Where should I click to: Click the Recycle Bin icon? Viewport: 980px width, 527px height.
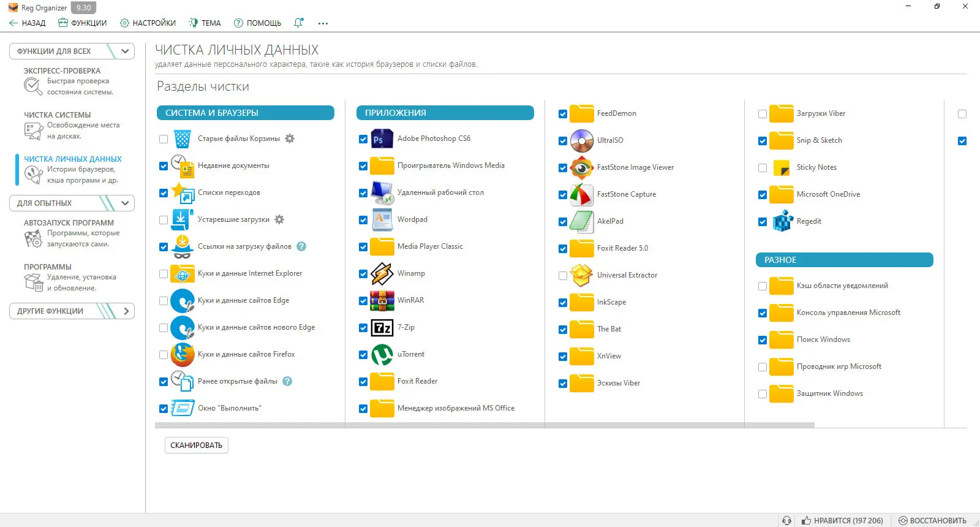[183, 139]
